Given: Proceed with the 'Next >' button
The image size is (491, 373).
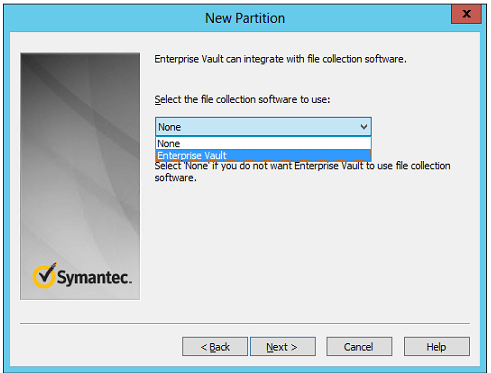Looking at the screenshot, I should pyautogui.click(x=283, y=347).
